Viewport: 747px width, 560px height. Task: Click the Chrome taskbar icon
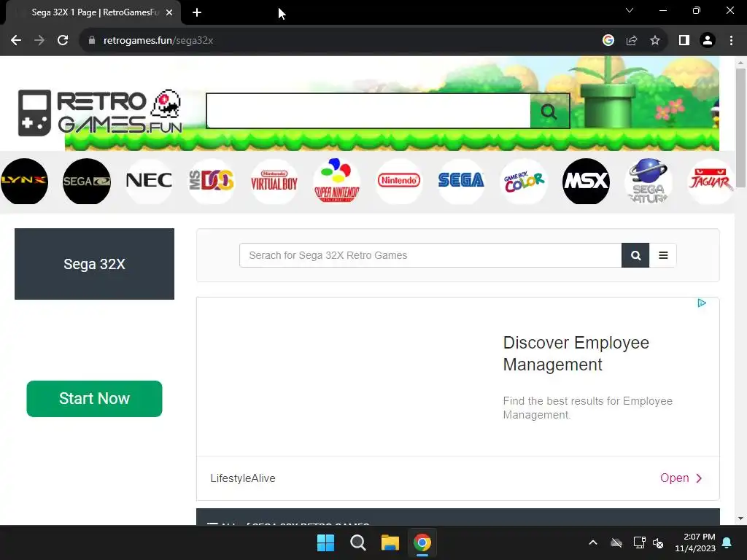point(422,542)
